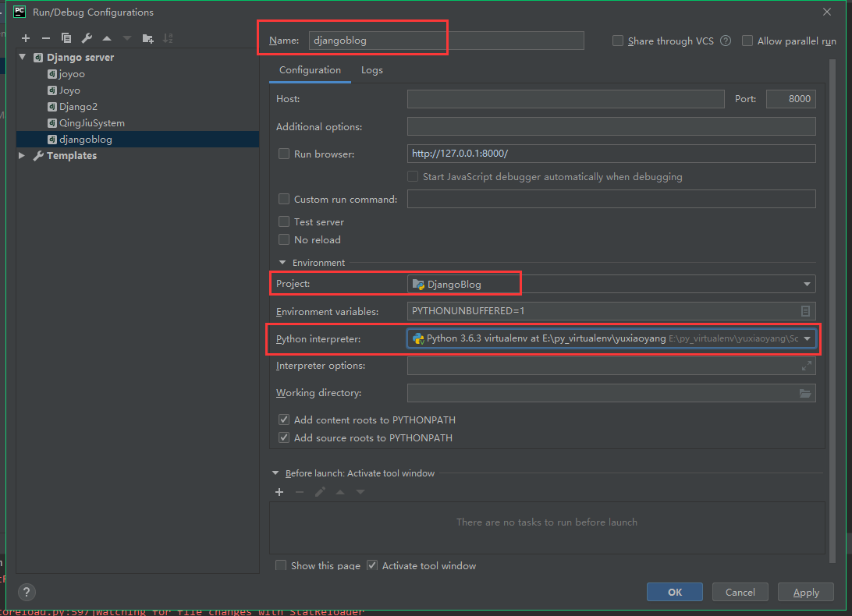Uncheck Add source roots to PYTHONPATH

[284, 437]
